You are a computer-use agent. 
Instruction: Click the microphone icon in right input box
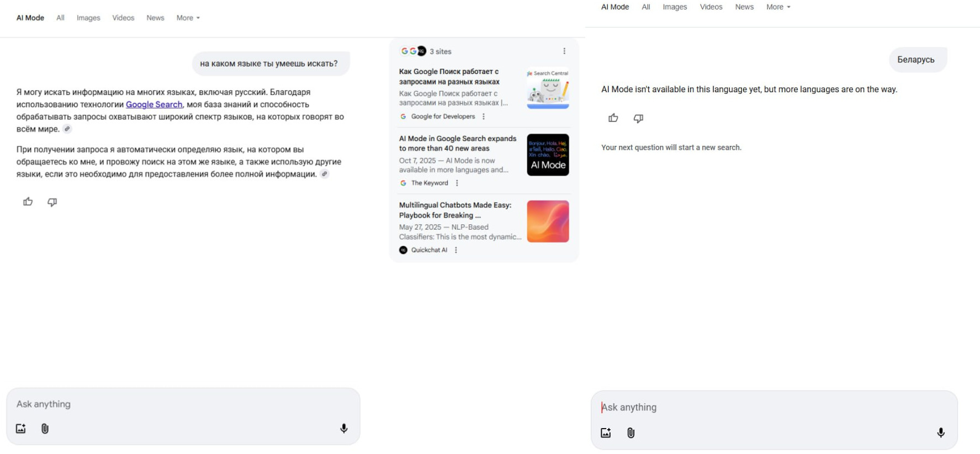[941, 433]
